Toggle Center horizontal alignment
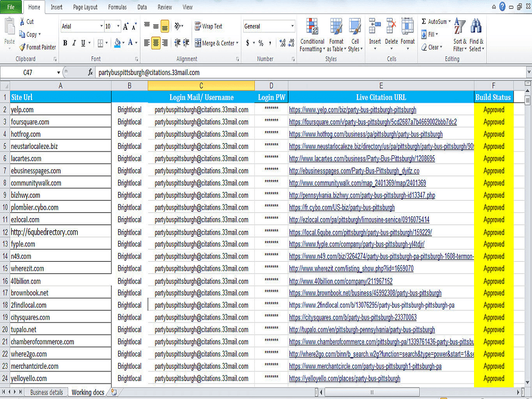Screen dimensions: 532x399 tap(156, 43)
